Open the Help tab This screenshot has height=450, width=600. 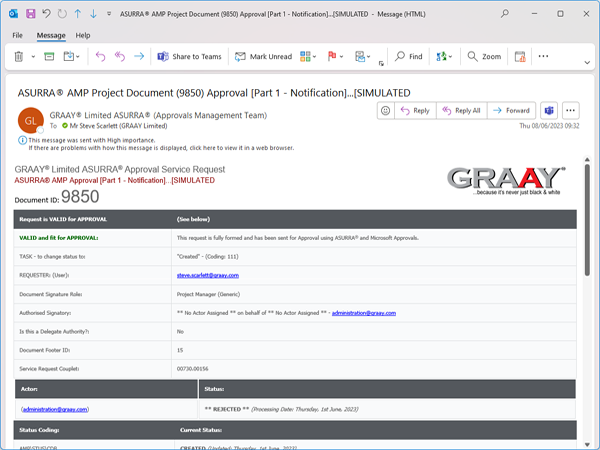pos(83,35)
